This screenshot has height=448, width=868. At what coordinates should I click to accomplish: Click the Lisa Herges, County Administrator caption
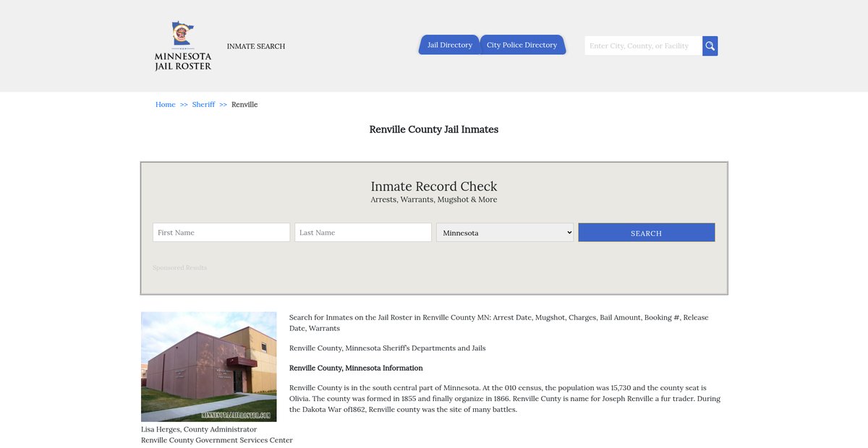pyautogui.click(x=199, y=429)
